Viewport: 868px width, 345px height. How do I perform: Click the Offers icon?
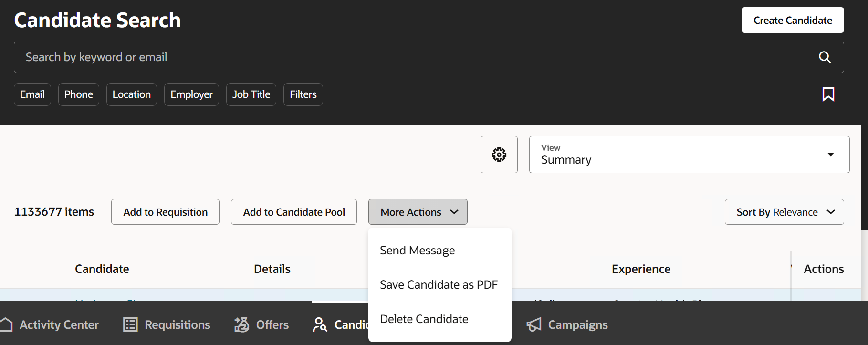coord(241,324)
